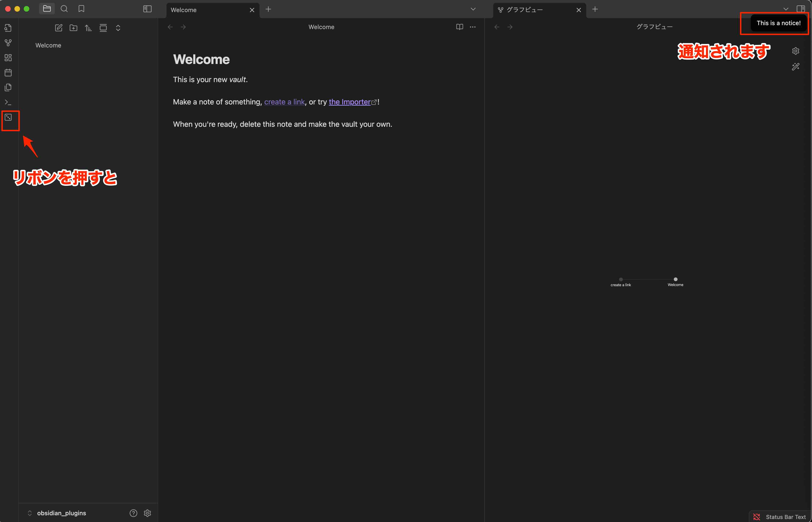The height and width of the screenshot is (522, 812).
Task: Create new note in file explorer
Action: point(59,28)
